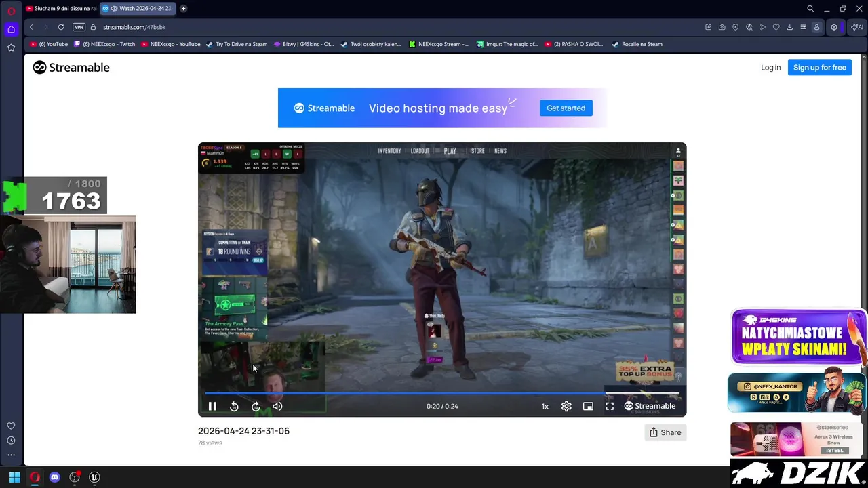Open Discord from the taskbar
Screen dimensions: 868x488
click(x=55, y=477)
